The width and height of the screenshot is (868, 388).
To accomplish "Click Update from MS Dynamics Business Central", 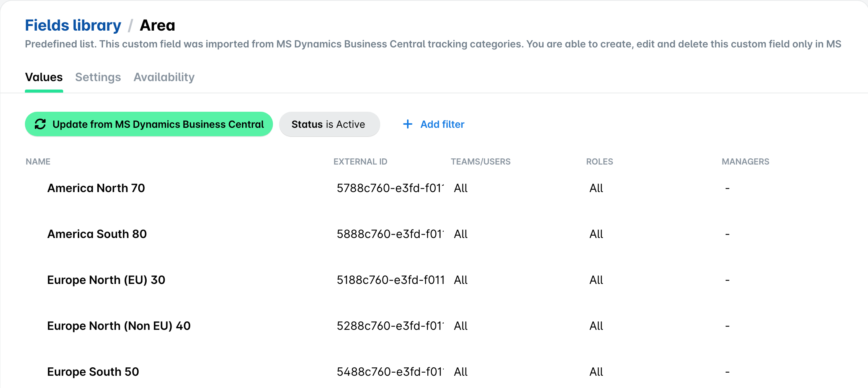I will point(149,124).
